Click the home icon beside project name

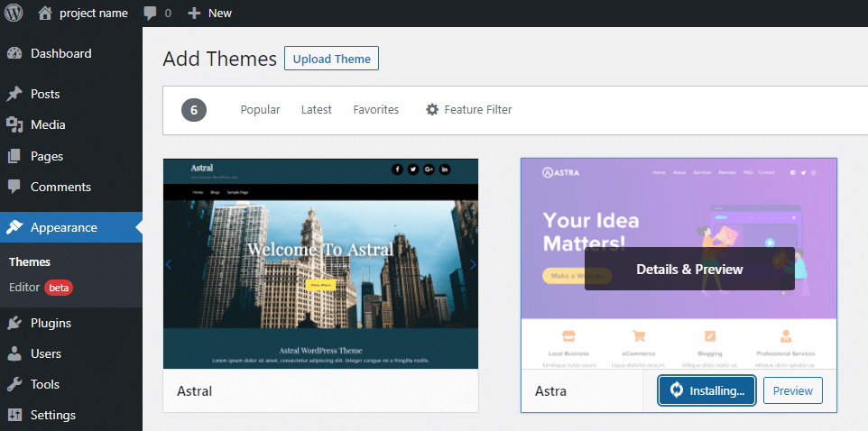pyautogui.click(x=45, y=13)
